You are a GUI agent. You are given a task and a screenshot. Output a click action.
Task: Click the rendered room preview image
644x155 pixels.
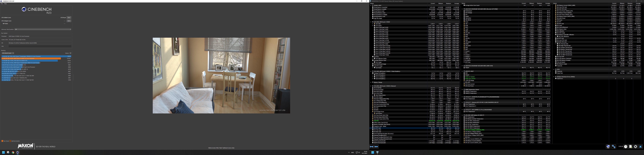pos(221,75)
